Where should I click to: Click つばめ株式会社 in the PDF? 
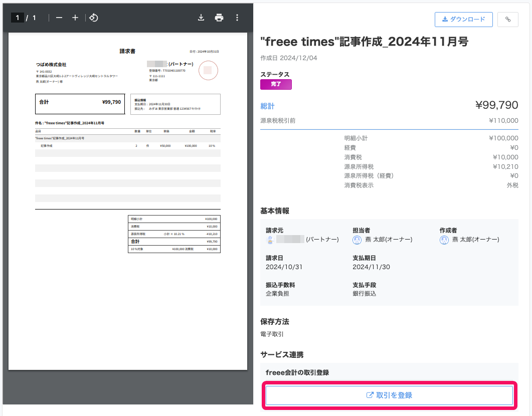click(51, 65)
